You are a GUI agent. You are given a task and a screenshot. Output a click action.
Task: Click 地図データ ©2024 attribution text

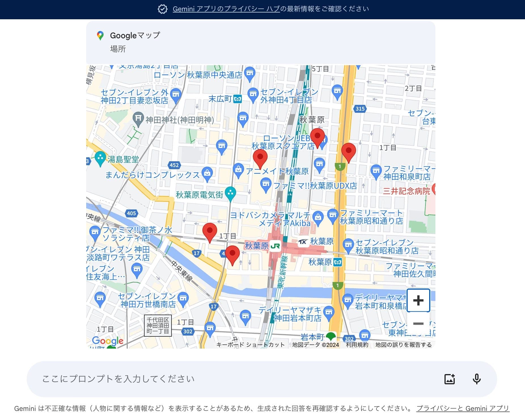[316, 345]
